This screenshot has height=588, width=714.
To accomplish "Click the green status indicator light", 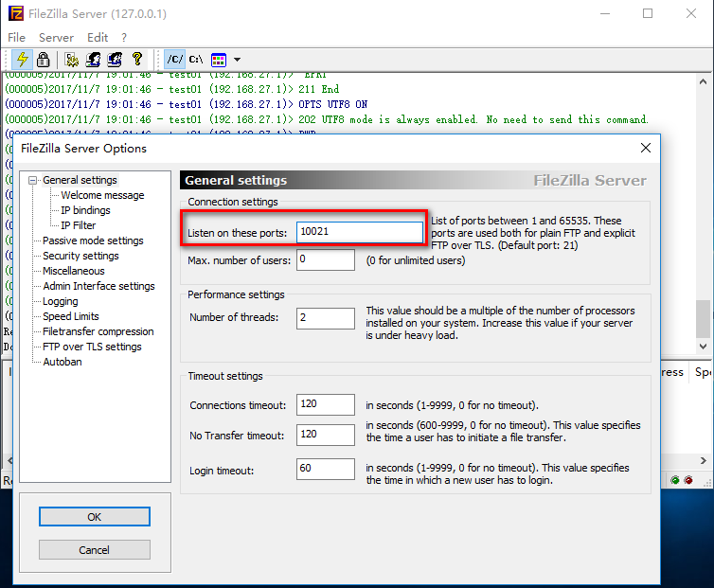I will (x=675, y=480).
